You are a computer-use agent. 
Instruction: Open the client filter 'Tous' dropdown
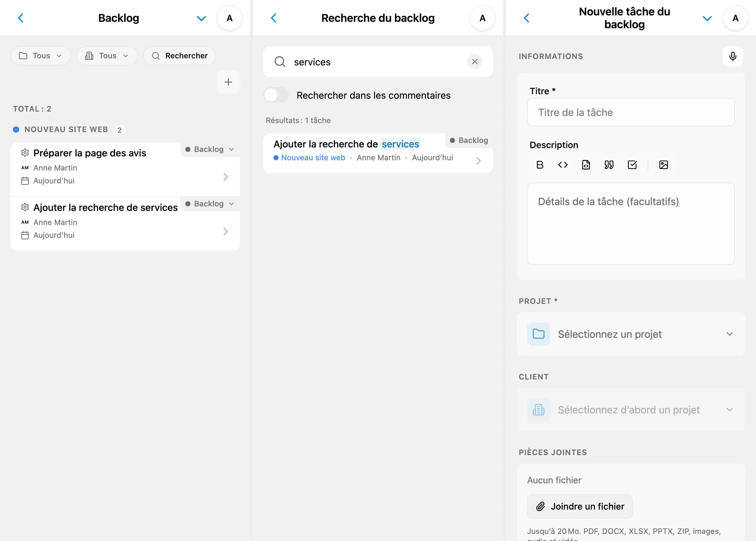[x=107, y=56]
